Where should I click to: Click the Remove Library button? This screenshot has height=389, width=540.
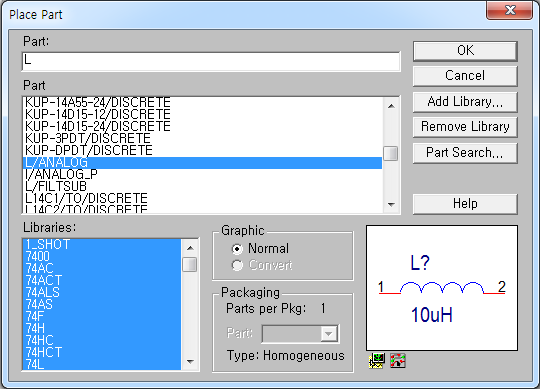465,127
